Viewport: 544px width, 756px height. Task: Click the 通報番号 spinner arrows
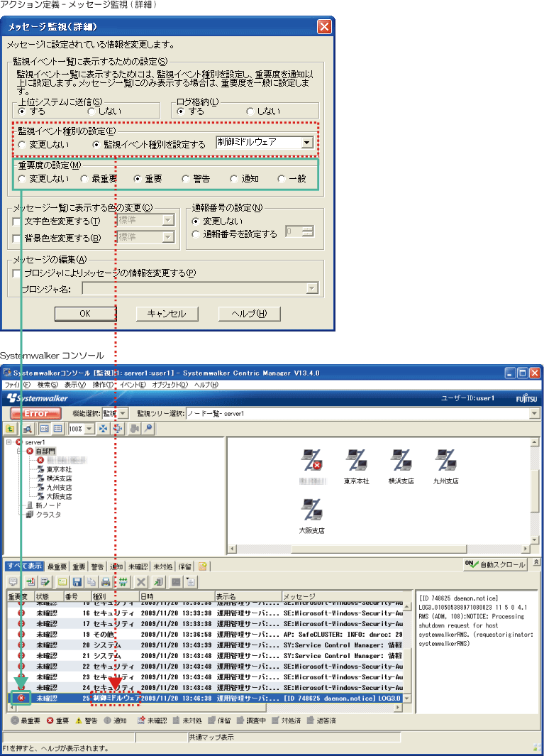308,231
